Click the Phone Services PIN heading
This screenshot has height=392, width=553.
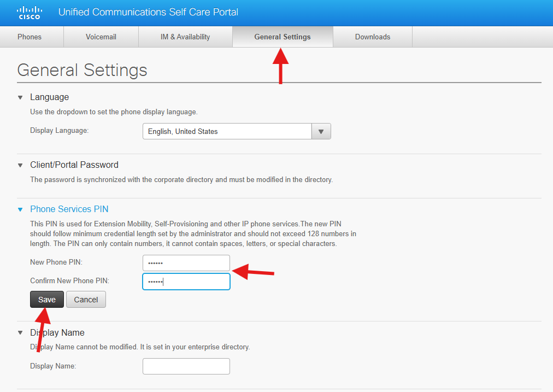(x=69, y=209)
